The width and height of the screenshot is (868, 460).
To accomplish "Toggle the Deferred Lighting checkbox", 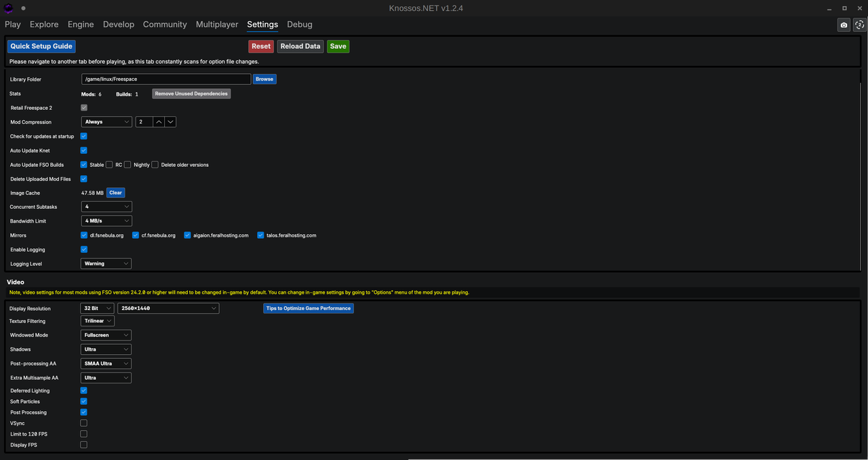I will 84,391.
